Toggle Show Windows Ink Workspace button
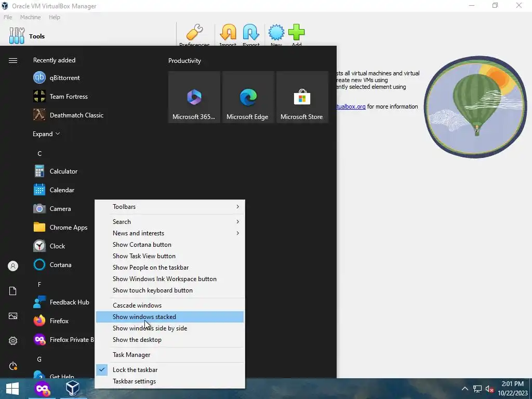 tap(170, 279)
